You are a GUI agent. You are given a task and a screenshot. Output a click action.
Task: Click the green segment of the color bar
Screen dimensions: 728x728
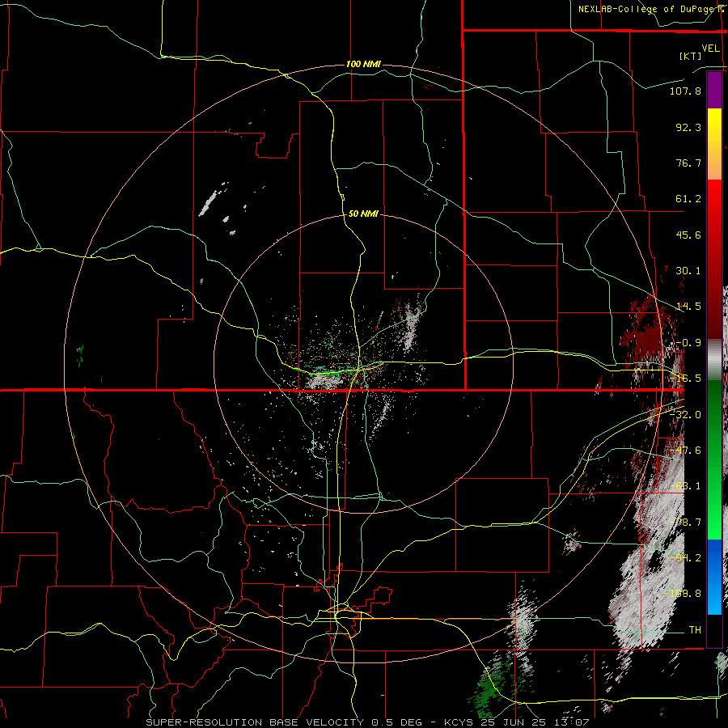[714, 459]
